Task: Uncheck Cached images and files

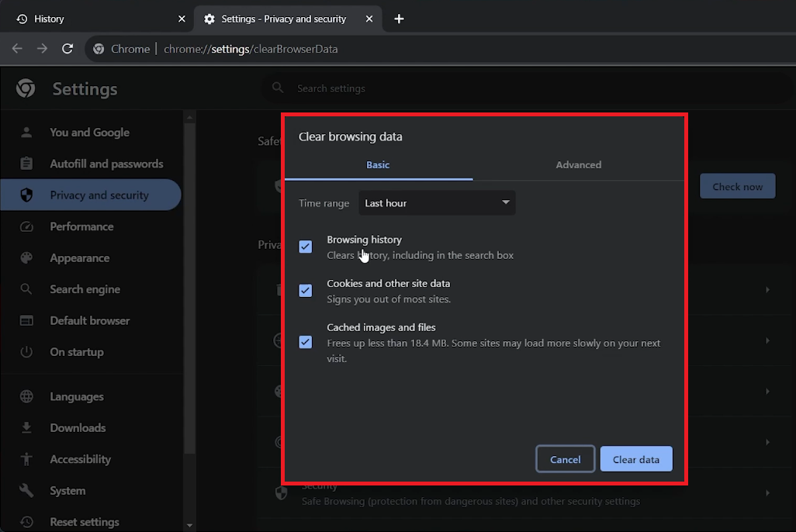Action: pos(305,341)
